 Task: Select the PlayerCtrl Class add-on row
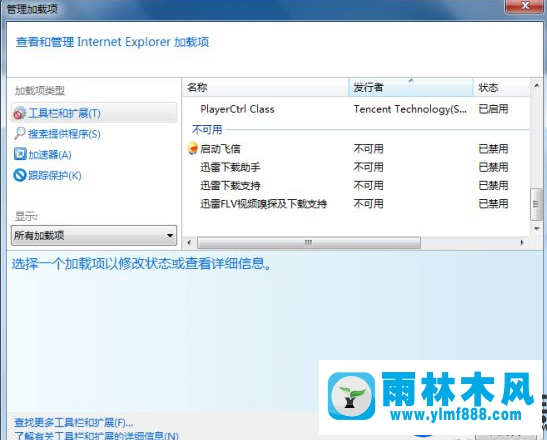coord(355,109)
